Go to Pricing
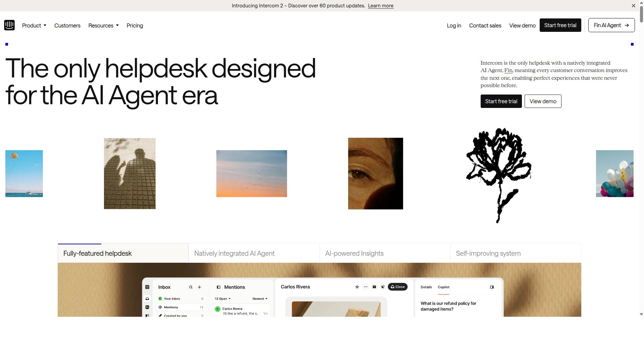Image resolution: width=644 pixels, height=362 pixels. click(135, 25)
